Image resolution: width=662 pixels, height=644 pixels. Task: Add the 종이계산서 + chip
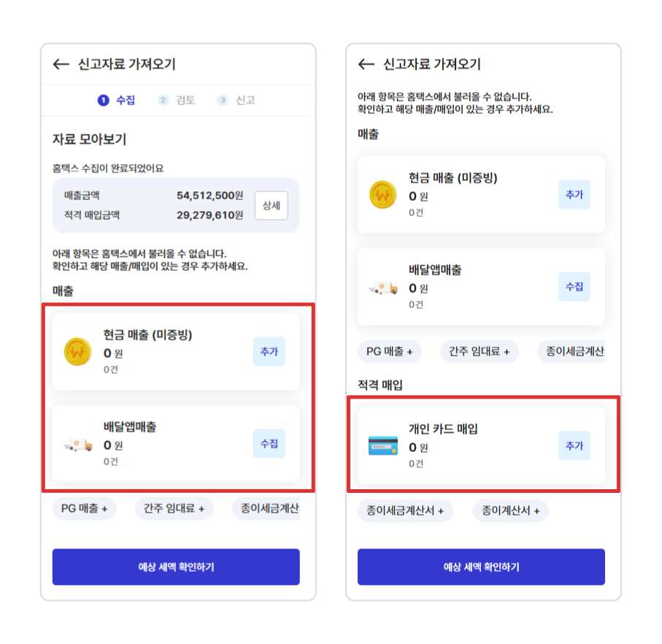click(510, 510)
